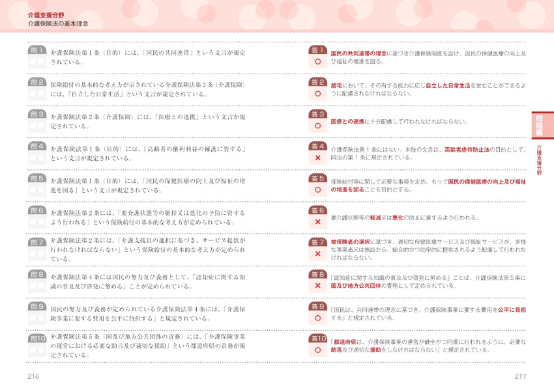Viewport: 554px width, 392px height.
Task: Tick the left check box under 問2
Action: pyautogui.click(x=33, y=94)
